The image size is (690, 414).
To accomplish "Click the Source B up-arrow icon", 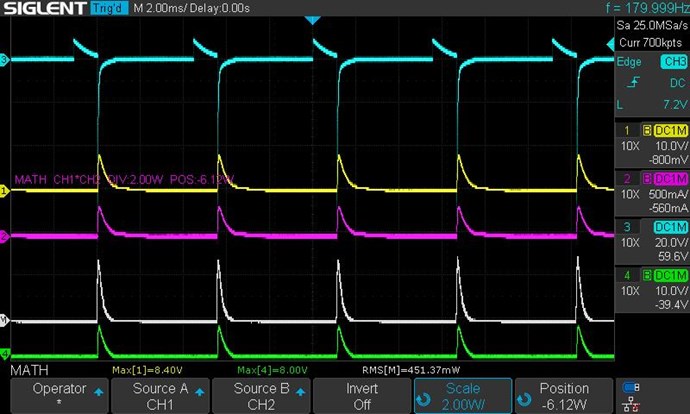I will [301, 392].
